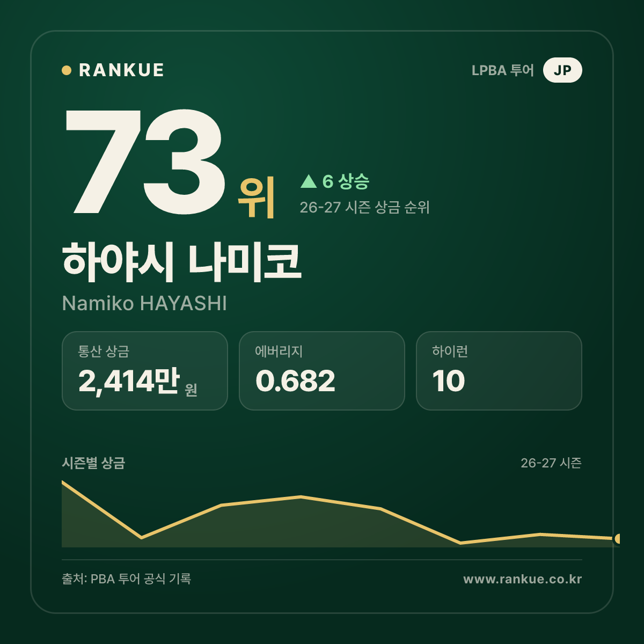Screen dimensions: 644x644
Task: Click the high run value 10
Action: (449, 381)
